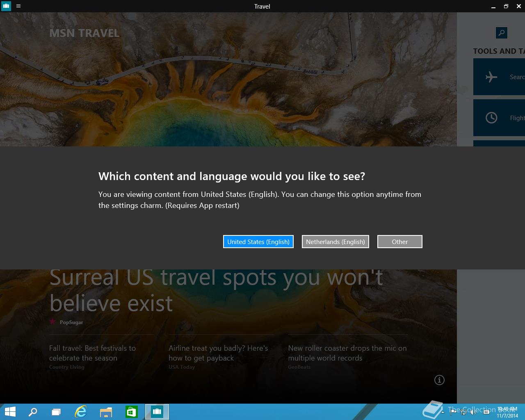525x420 pixels.
Task: Open Task View on the taskbar
Action: [56, 412]
